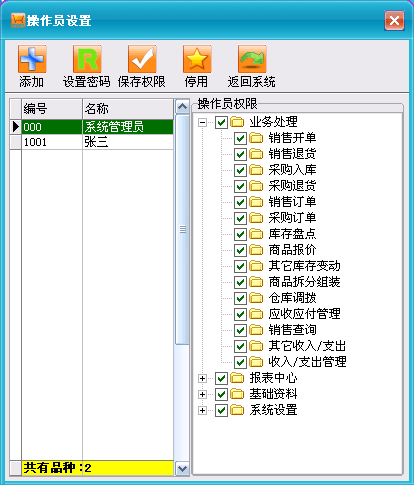Click the operator list vertical scrollbar thumb
Image resolution: width=414 pixels, height=485 pixels.
(x=182, y=229)
